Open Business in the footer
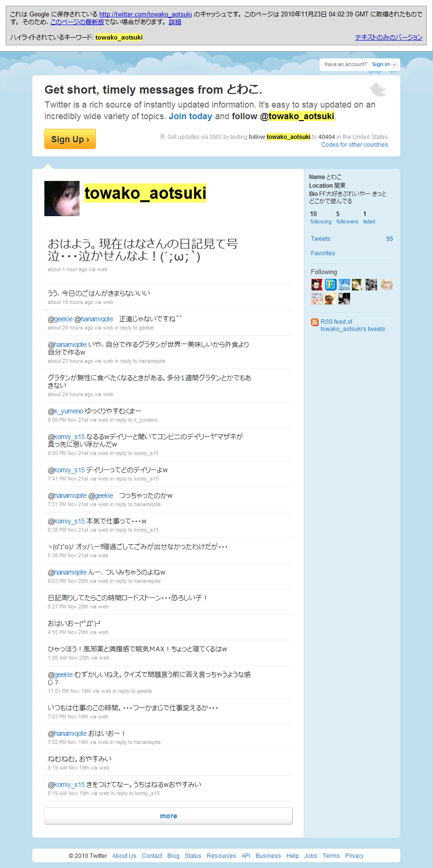This screenshot has width=433, height=868. [x=268, y=856]
